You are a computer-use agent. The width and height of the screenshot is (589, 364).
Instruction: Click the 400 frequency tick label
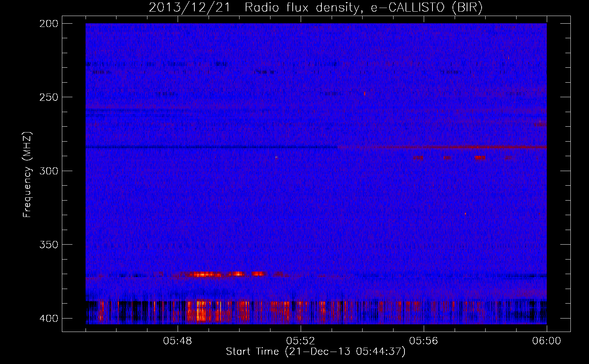pyautogui.click(x=48, y=318)
